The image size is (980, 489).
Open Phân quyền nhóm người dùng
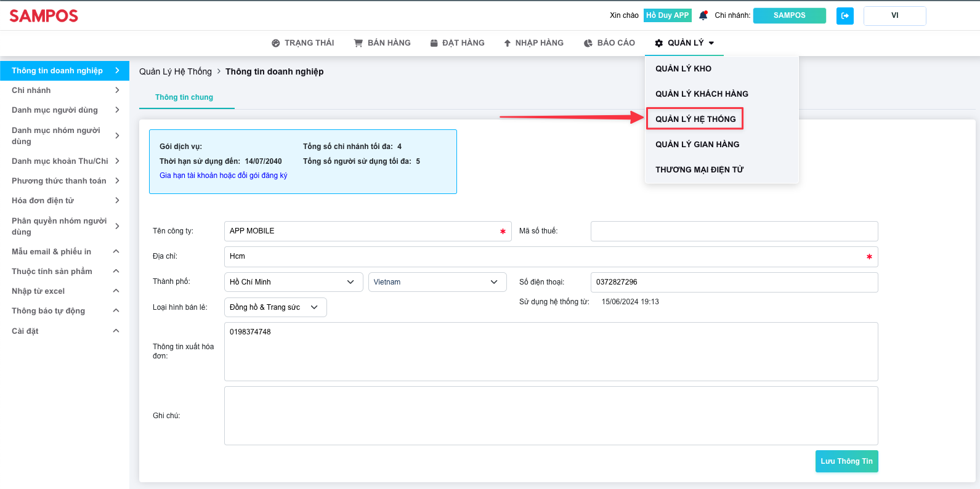[65, 226]
